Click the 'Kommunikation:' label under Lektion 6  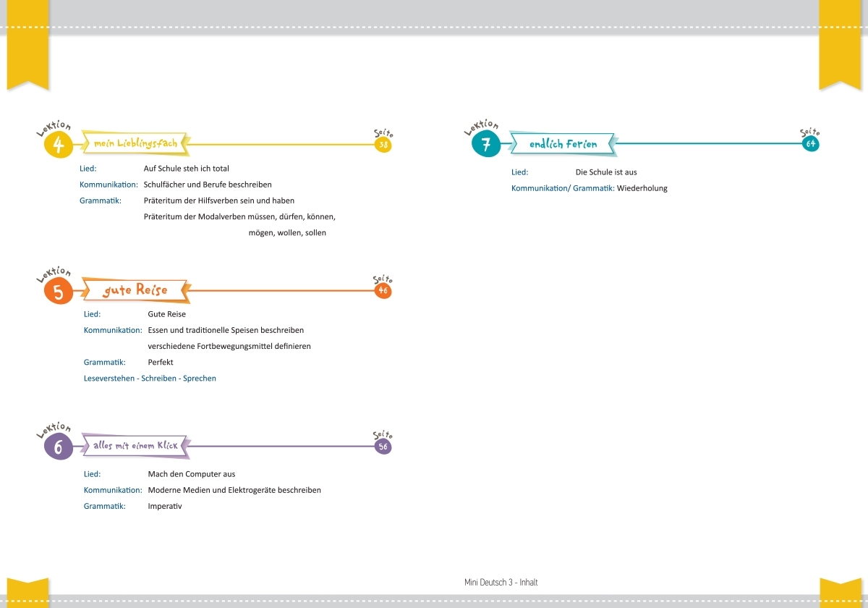click(113, 490)
